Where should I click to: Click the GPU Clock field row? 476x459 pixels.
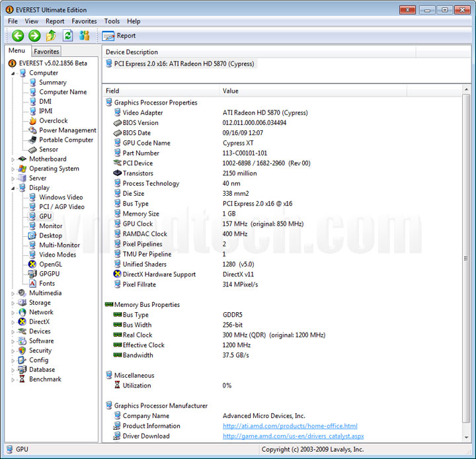pos(282,224)
